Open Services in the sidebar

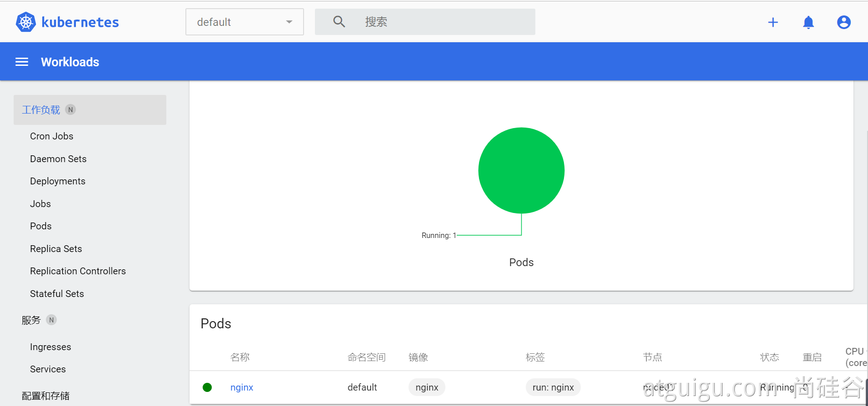click(48, 369)
